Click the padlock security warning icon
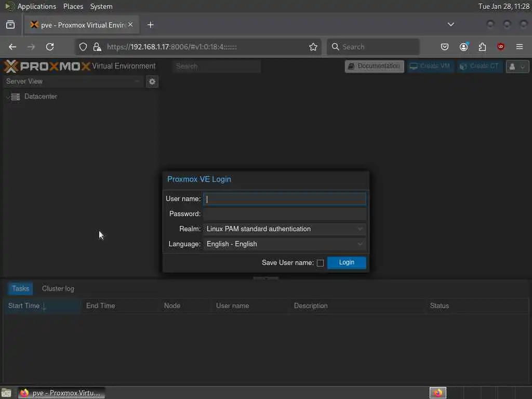Image resolution: width=532 pixels, height=399 pixels. click(97, 47)
